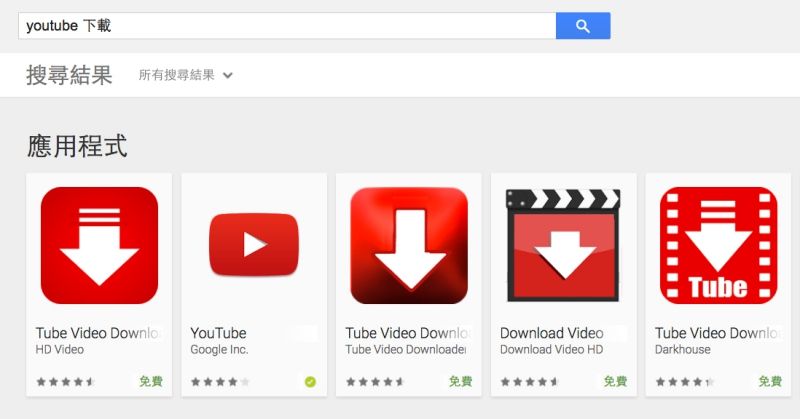Click the green installed checkmark on YouTube card

click(x=310, y=381)
